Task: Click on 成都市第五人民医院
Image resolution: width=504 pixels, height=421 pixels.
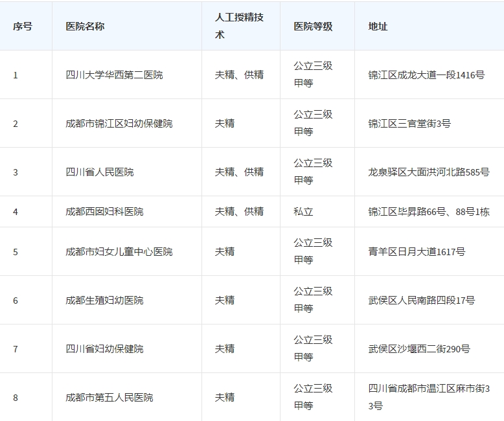Action: (x=109, y=398)
